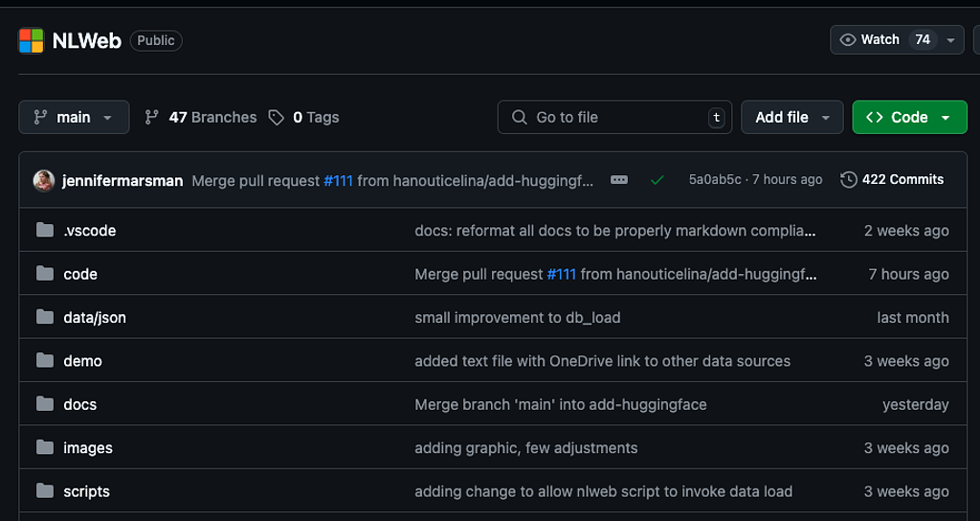Click the folder icon for demo

[44, 360]
